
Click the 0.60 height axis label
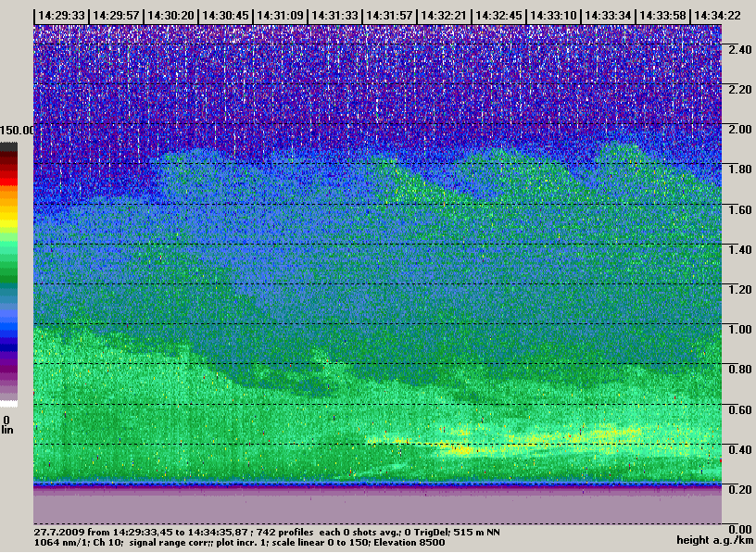click(739, 409)
